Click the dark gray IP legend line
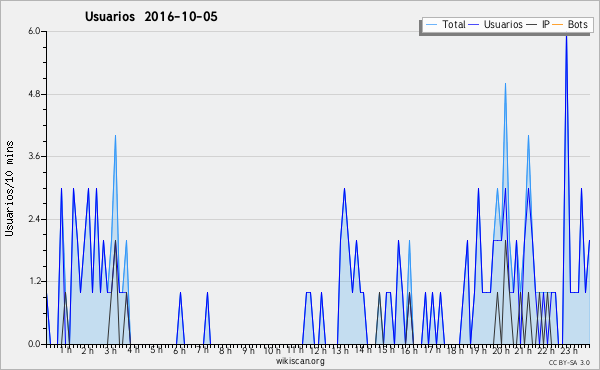The width and height of the screenshot is (600, 370). [x=532, y=25]
